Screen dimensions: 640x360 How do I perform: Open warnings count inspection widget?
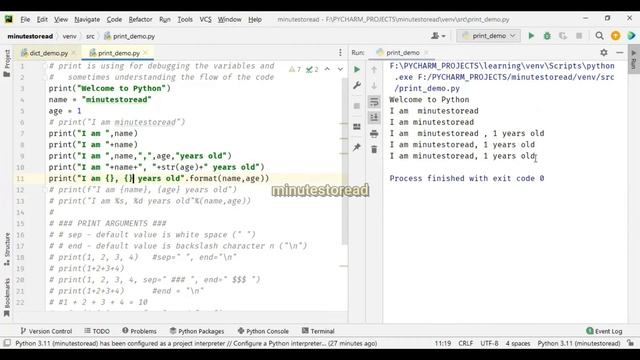295,69
